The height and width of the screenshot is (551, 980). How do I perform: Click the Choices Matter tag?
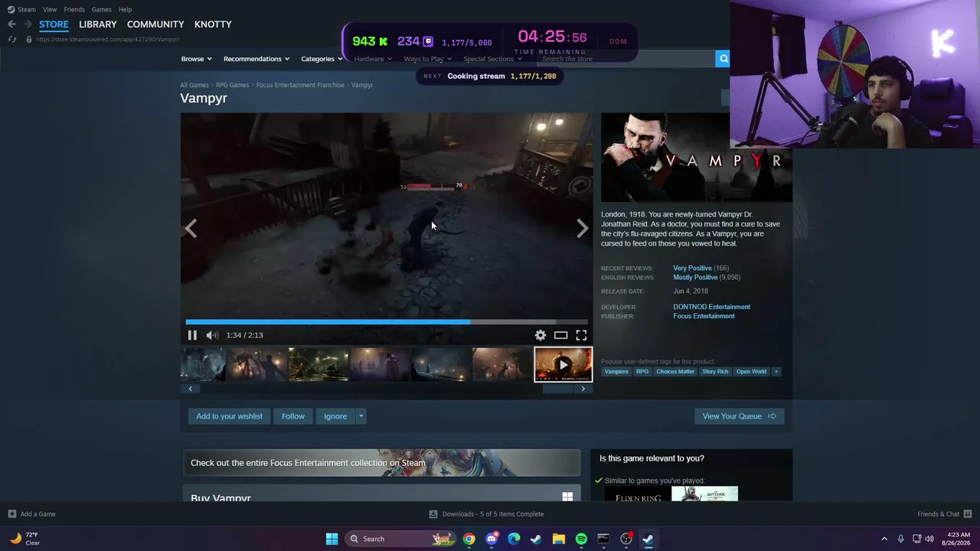(675, 372)
